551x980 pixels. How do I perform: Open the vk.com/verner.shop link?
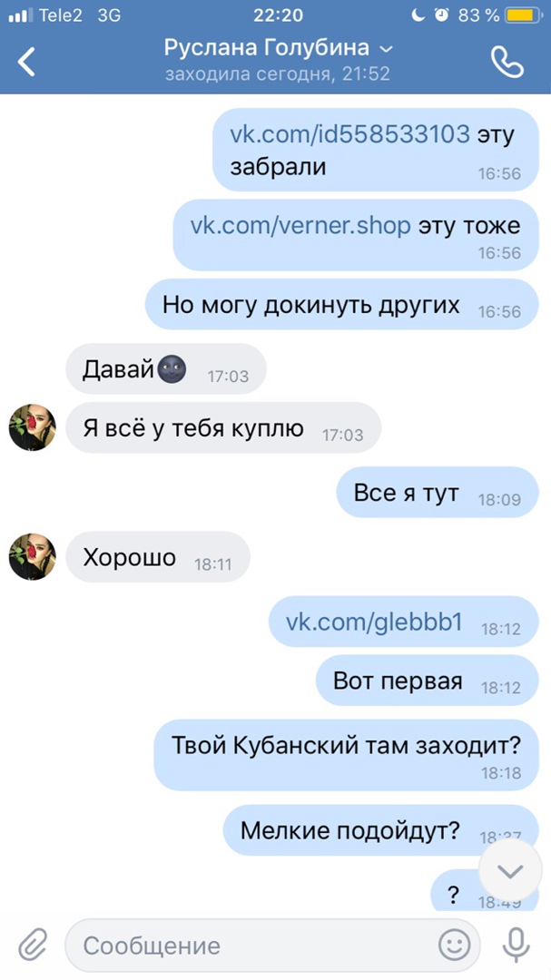300,226
